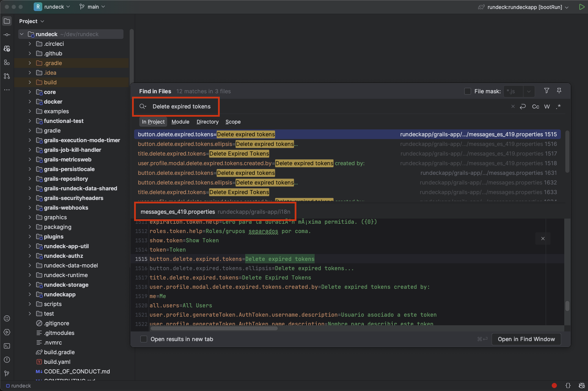Open the Commit tool window icon
Image resolution: width=588 pixels, height=391 pixels.
7,35
